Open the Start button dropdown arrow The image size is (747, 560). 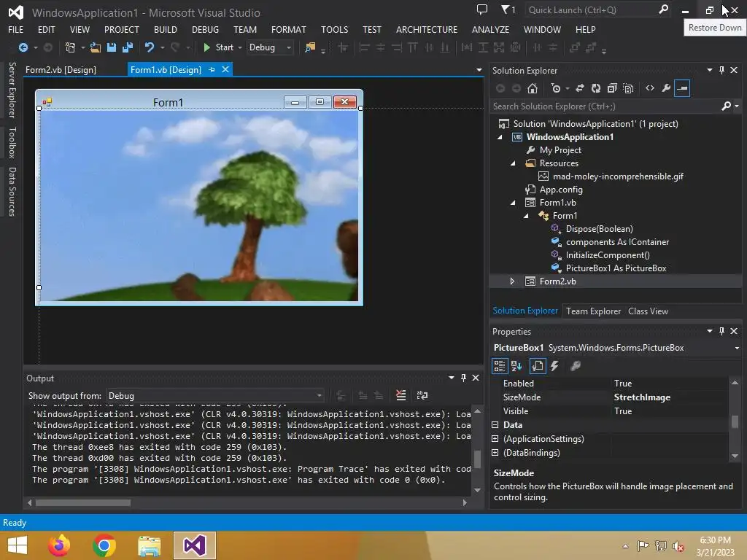tap(239, 47)
